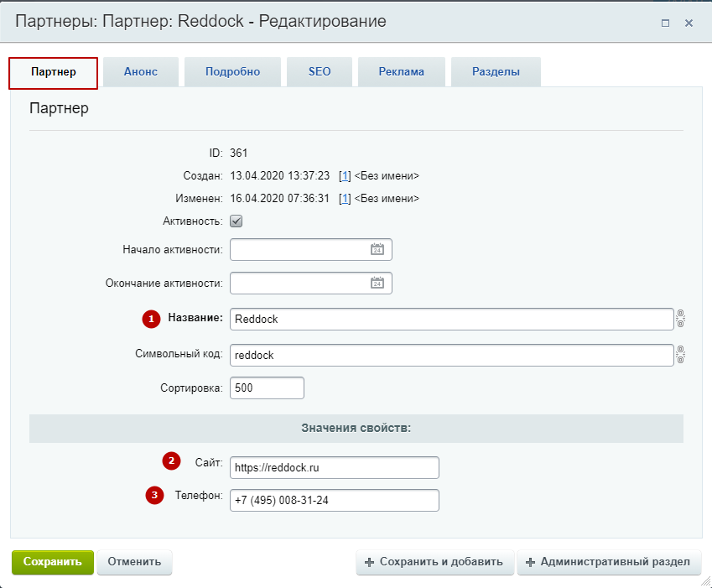This screenshot has height=588, width=712.
Task: Open Административный раздел button
Action: pos(609,562)
